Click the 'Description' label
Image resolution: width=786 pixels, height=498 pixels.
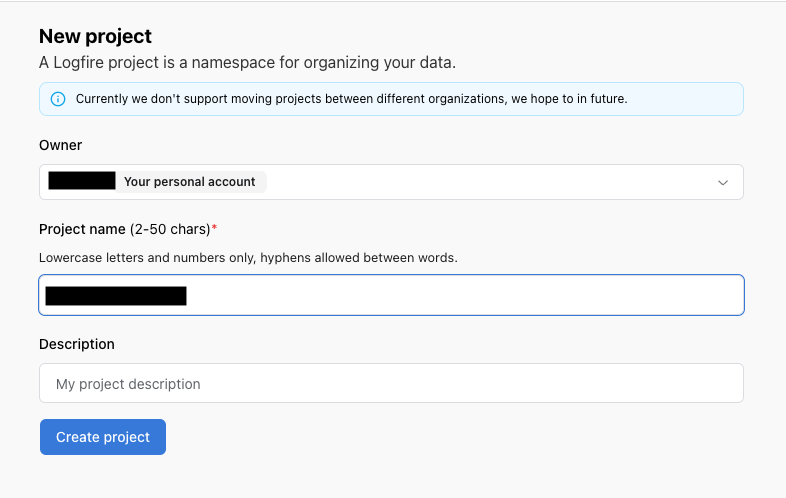77,344
